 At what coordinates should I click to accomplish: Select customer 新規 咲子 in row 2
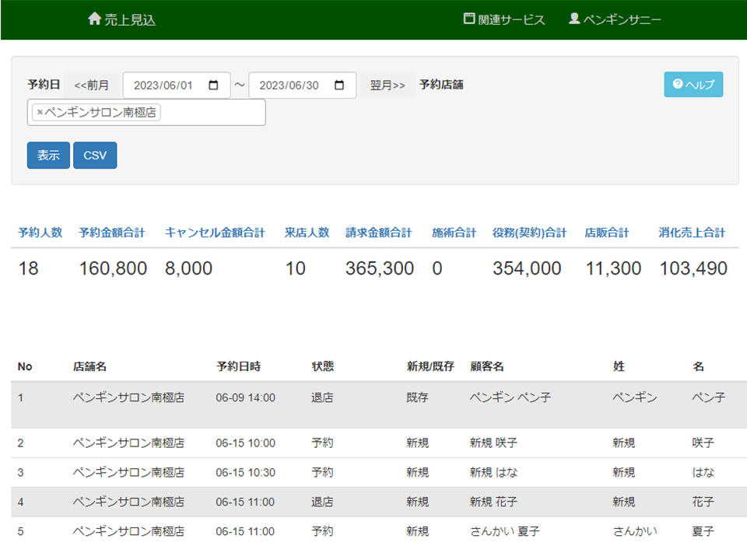pos(493,443)
